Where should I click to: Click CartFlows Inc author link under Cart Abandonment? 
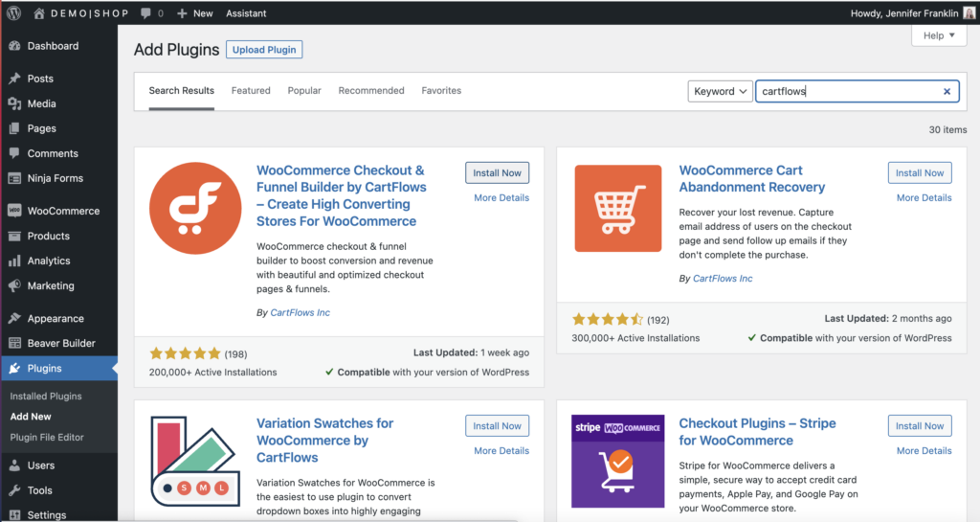(723, 278)
